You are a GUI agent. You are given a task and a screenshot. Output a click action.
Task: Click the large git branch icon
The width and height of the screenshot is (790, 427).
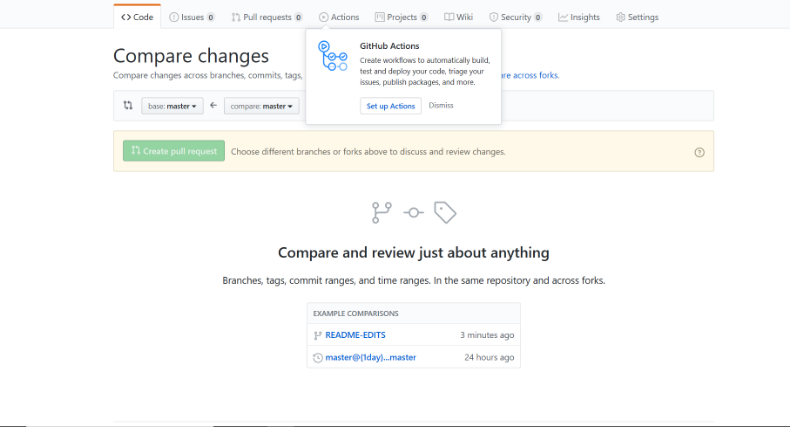tap(381, 212)
